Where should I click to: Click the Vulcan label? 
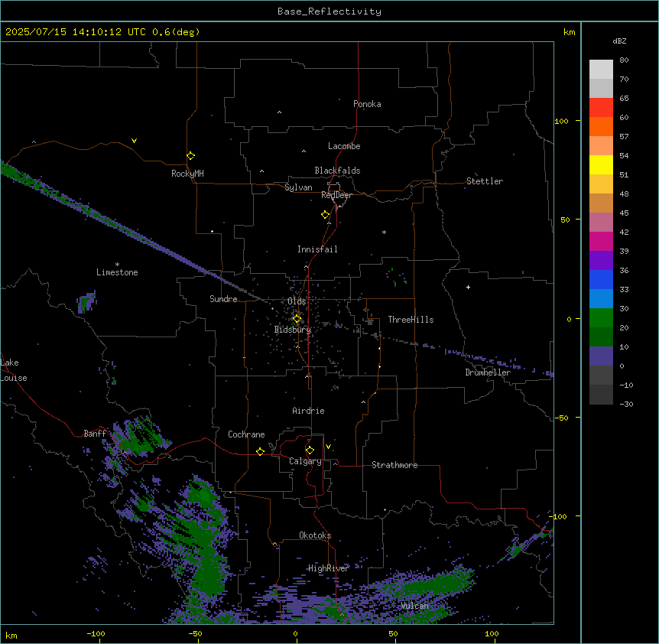tap(415, 606)
